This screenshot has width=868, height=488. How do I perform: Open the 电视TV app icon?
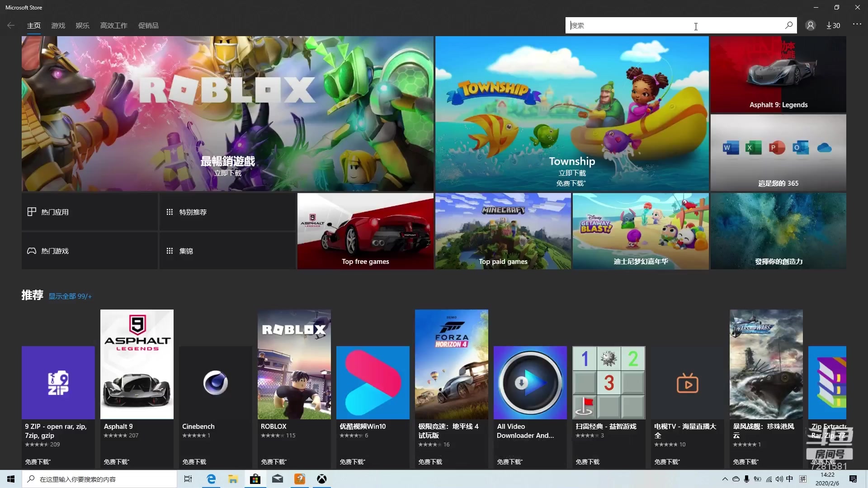(x=687, y=384)
